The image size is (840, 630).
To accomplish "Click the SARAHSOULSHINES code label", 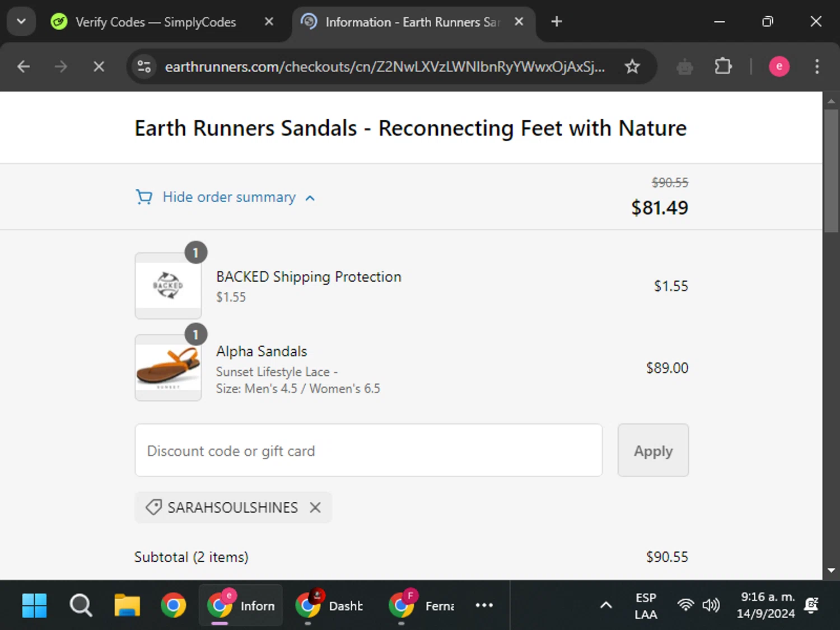I will [233, 507].
